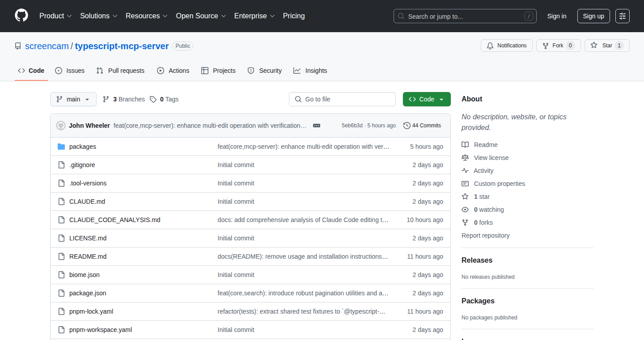
Task: Open the README.md file
Action: click(x=88, y=256)
